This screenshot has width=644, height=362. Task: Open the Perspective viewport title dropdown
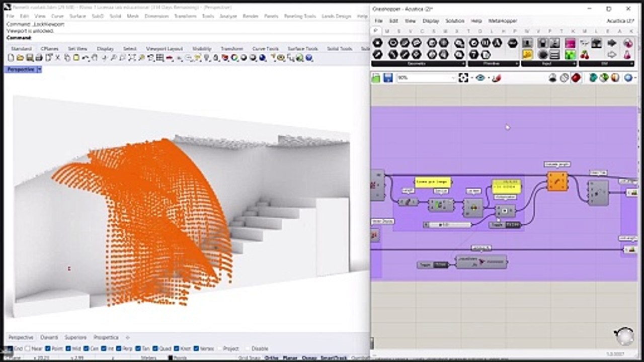tap(39, 69)
